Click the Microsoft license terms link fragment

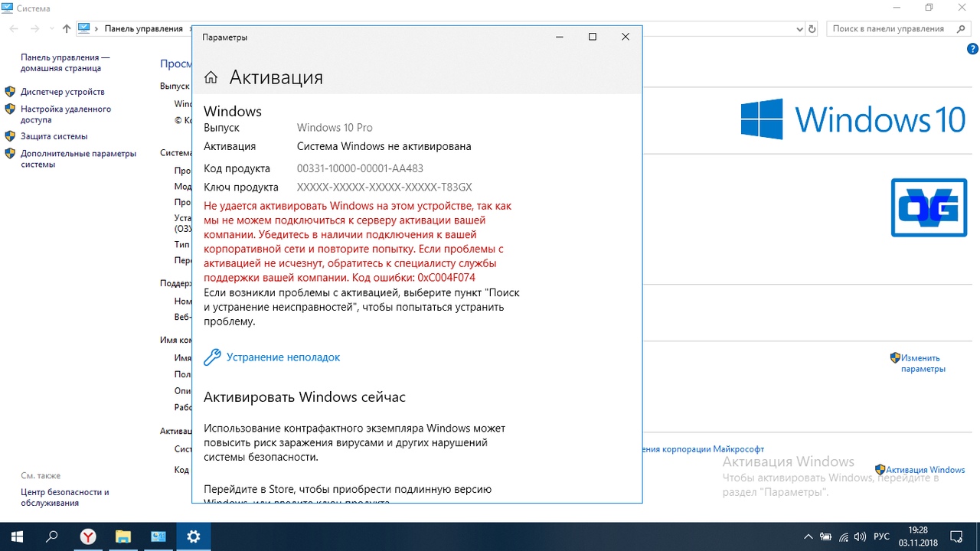(704, 449)
